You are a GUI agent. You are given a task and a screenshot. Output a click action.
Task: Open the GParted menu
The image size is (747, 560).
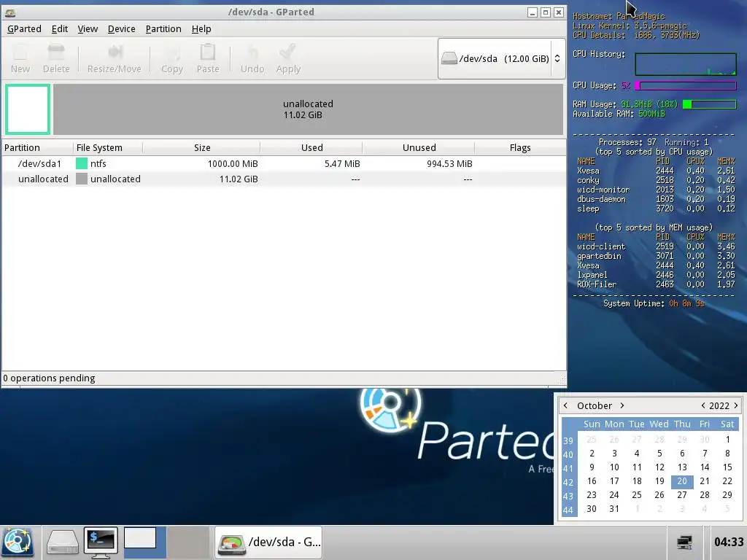[24, 29]
